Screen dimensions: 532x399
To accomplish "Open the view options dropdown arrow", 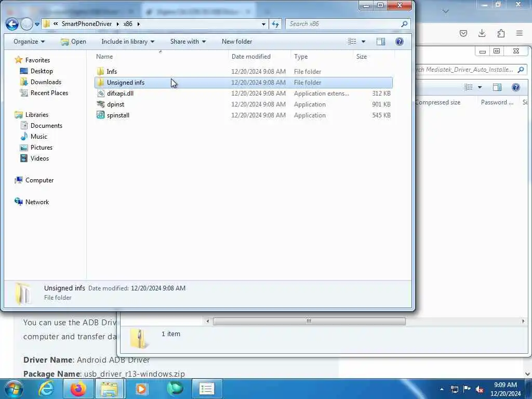I will tap(363, 42).
